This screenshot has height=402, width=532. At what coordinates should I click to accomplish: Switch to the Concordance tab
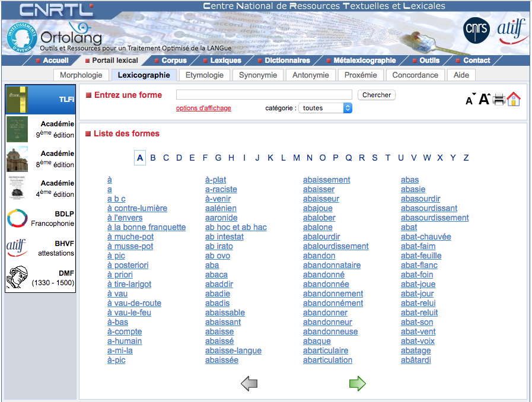tap(415, 75)
